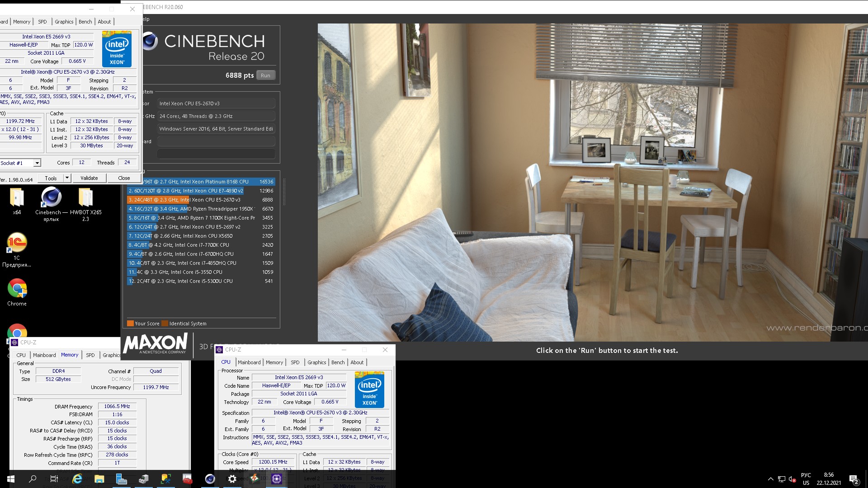Viewport: 868px width, 488px height.
Task: Open the taskbar search magnifier
Action: (x=33, y=479)
